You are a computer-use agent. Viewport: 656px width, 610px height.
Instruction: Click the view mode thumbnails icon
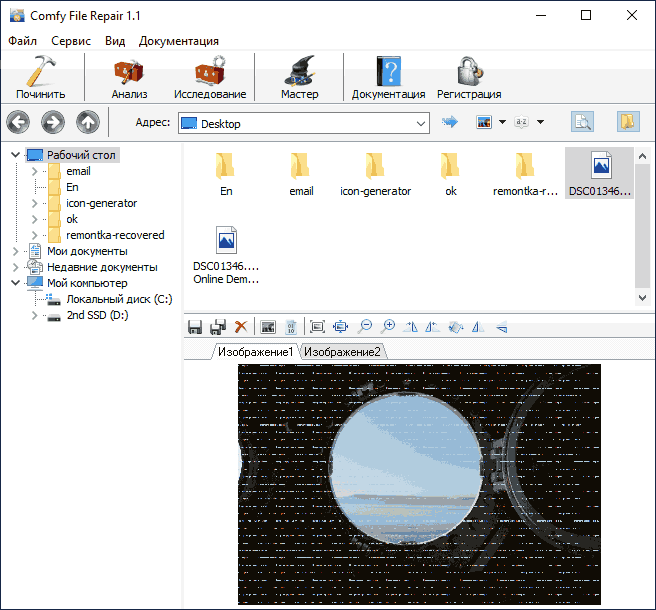pos(484,122)
